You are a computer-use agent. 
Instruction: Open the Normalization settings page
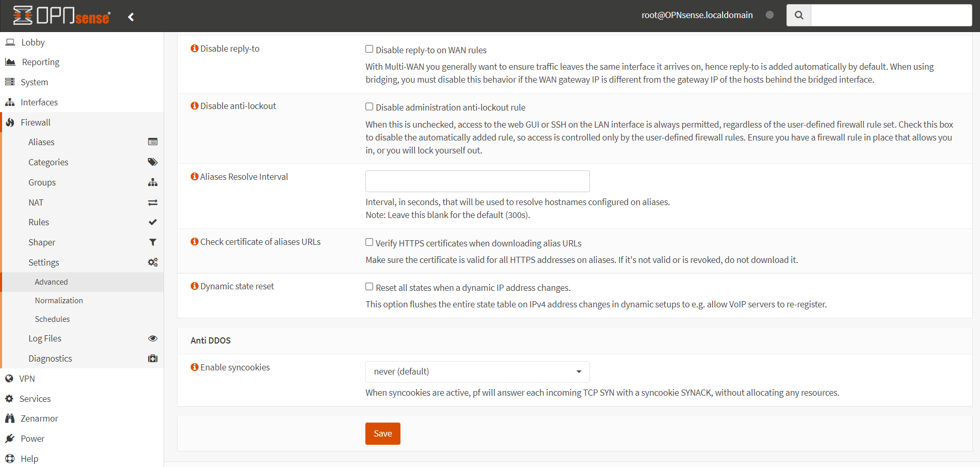tap(59, 301)
